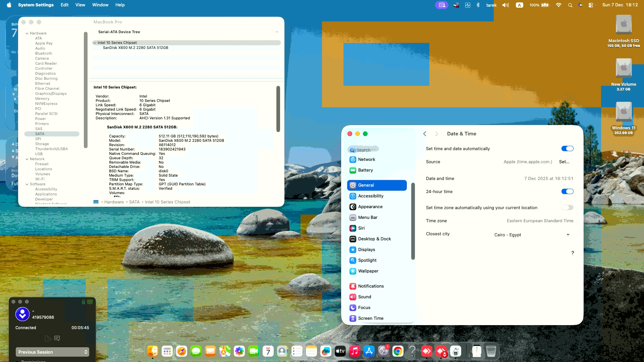Open the Window menu
Image resolution: width=644 pixels, height=362 pixels.
click(x=100, y=5)
